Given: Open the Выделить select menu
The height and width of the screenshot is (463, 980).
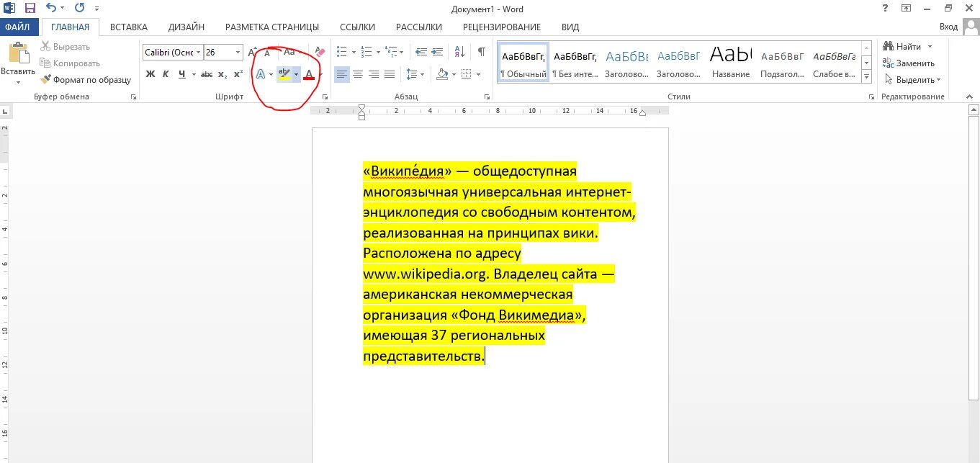Looking at the screenshot, I should pyautogui.click(x=912, y=80).
